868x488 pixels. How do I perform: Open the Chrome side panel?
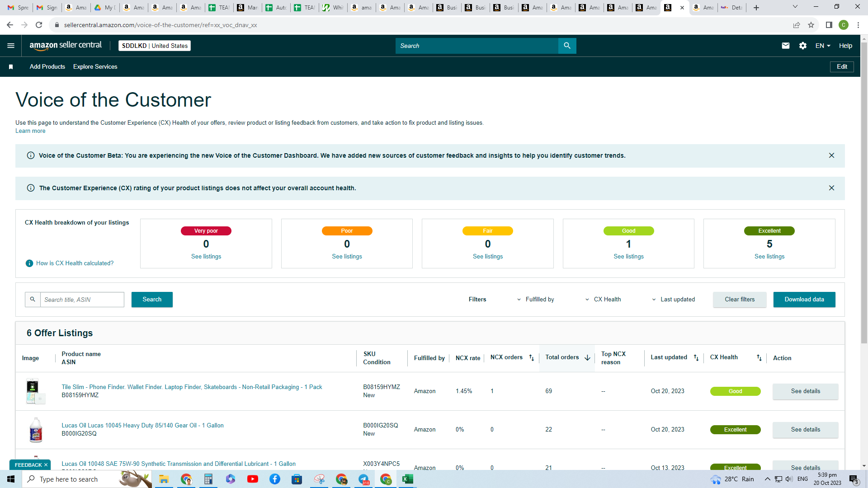(829, 25)
